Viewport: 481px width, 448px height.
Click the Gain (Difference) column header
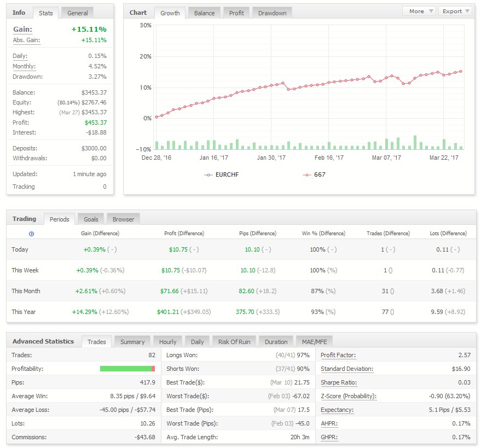(x=100, y=234)
